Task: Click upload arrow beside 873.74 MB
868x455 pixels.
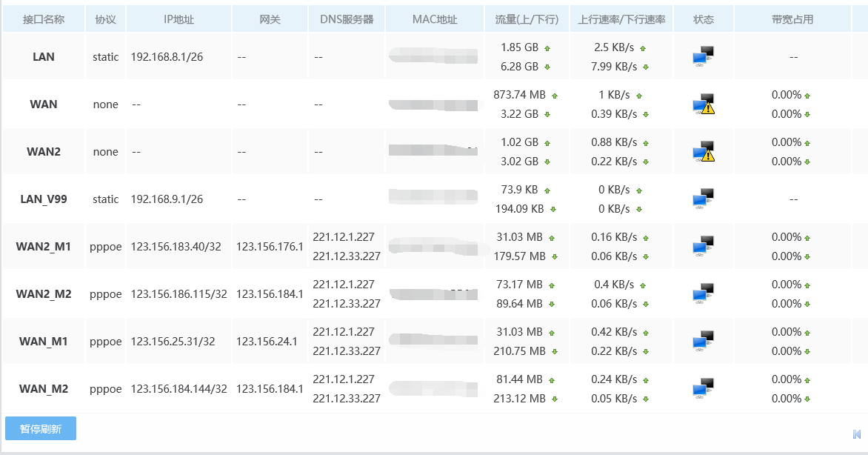Action: coord(554,96)
